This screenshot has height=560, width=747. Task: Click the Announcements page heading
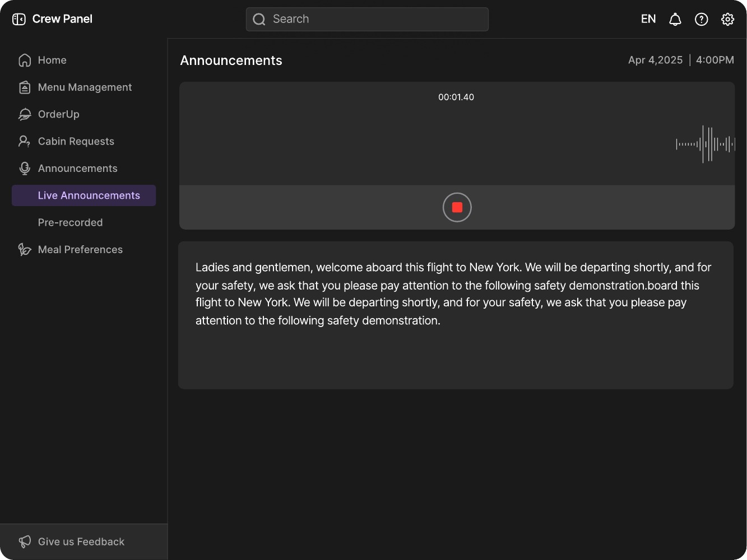(231, 60)
